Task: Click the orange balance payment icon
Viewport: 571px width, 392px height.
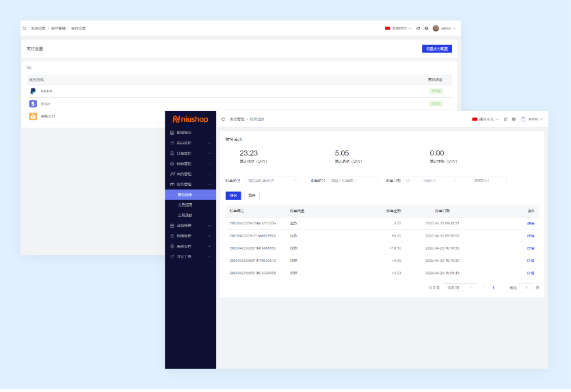Action: click(33, 116)
